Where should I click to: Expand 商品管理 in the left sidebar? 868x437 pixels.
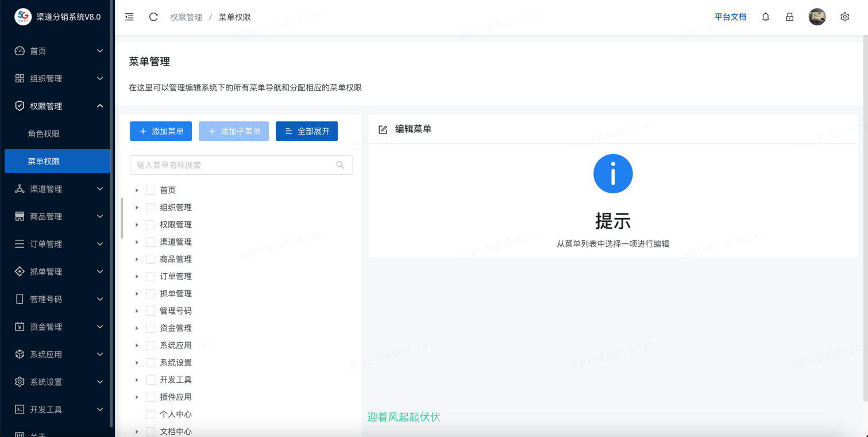[57, 216]
